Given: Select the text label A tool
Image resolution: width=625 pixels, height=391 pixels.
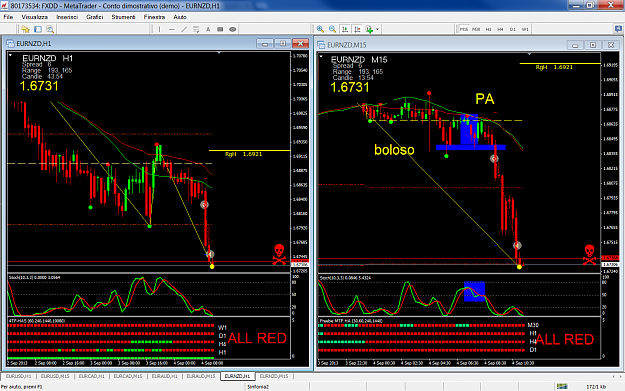Looking at the screenshot, I should coord(208,29).
